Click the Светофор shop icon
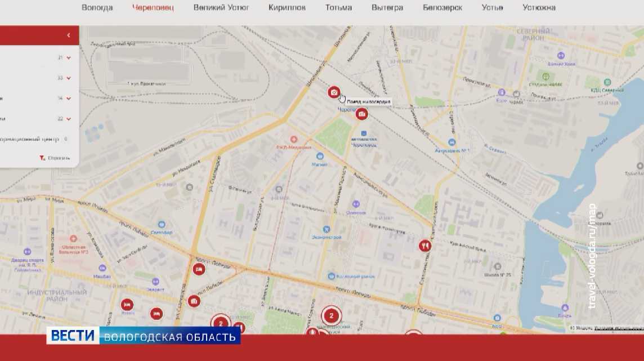Viewport: 644px width, 361px height. (162, 225)
